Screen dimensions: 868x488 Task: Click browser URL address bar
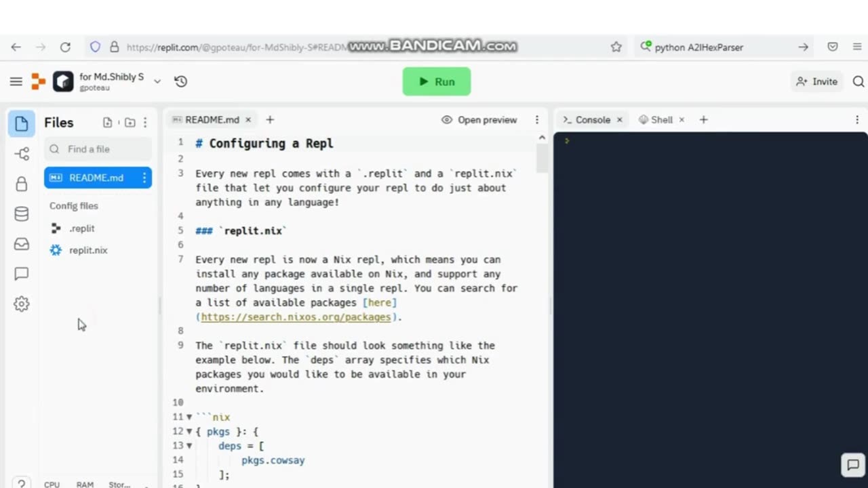[x=353, y=47]
